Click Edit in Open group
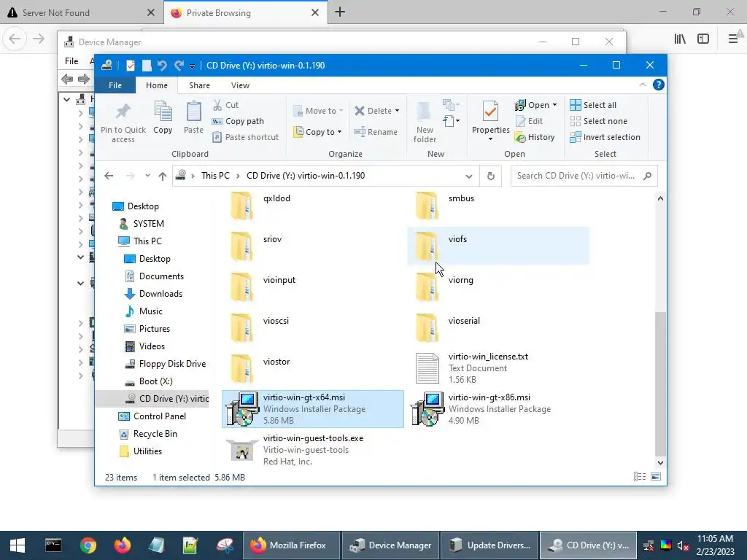 pos(530,121)
